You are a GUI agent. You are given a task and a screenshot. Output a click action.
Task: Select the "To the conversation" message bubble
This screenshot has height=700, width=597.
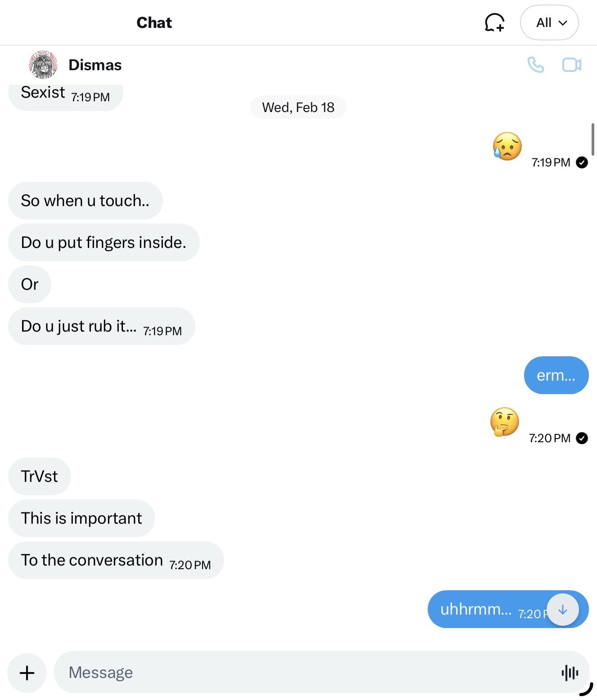(116, 561)
